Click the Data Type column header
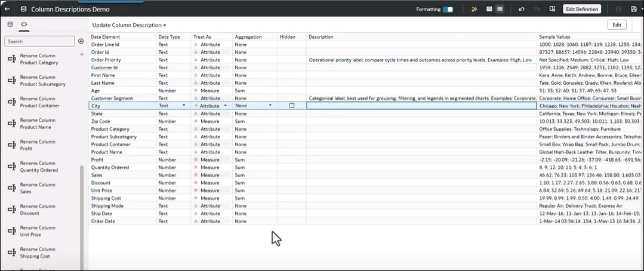644x271 pixels. 170,37
